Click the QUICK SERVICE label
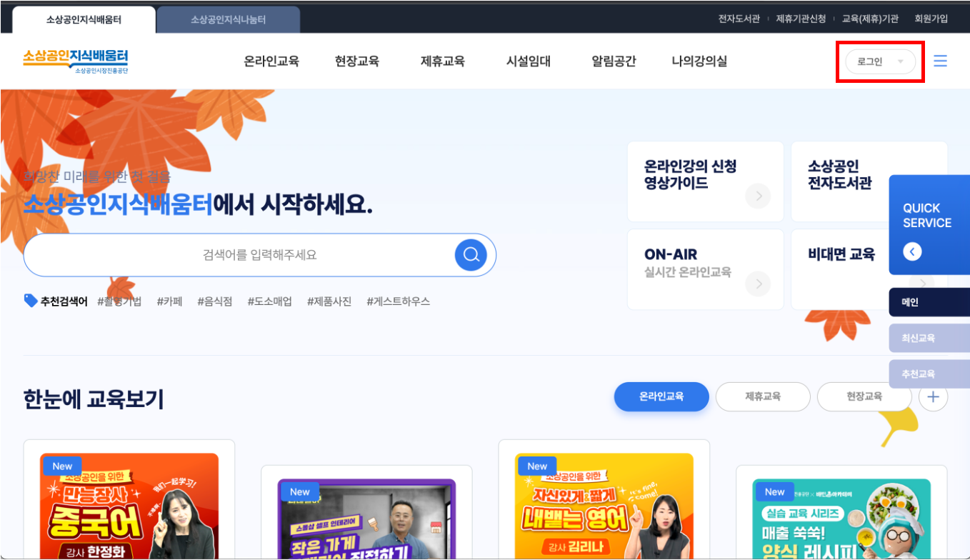 click(927, 216)
